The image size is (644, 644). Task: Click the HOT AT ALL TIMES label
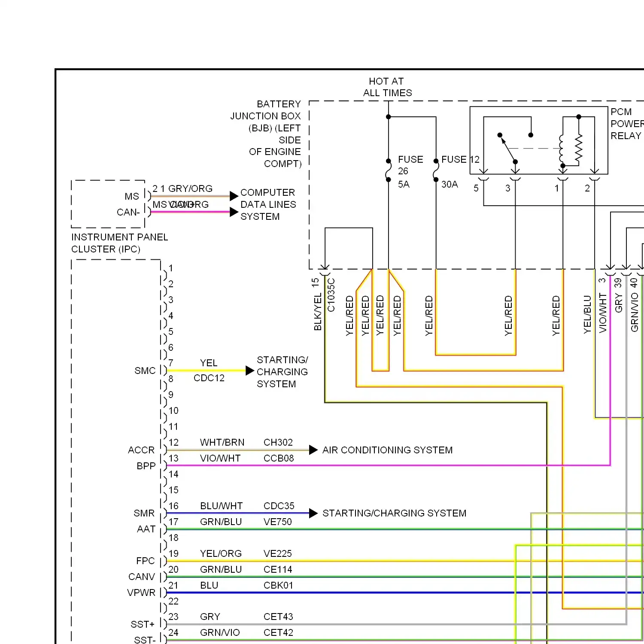pos(387,87)
